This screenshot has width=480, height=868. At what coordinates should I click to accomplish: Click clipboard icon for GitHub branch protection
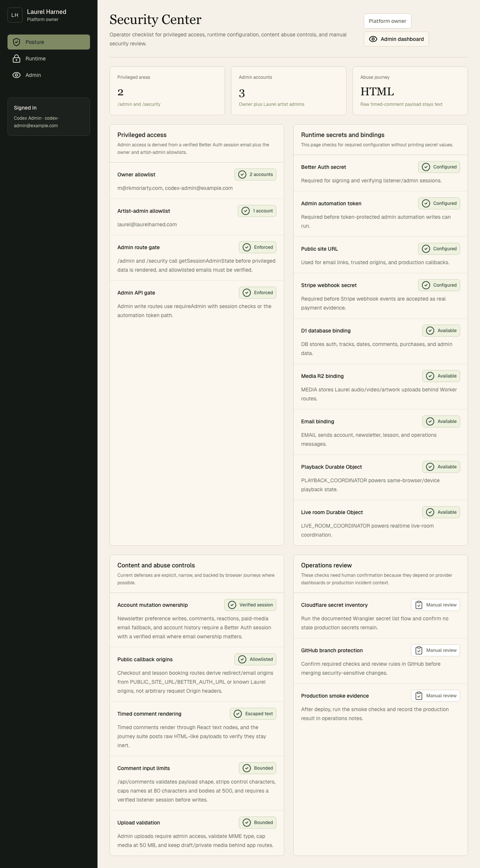(419, 650)
